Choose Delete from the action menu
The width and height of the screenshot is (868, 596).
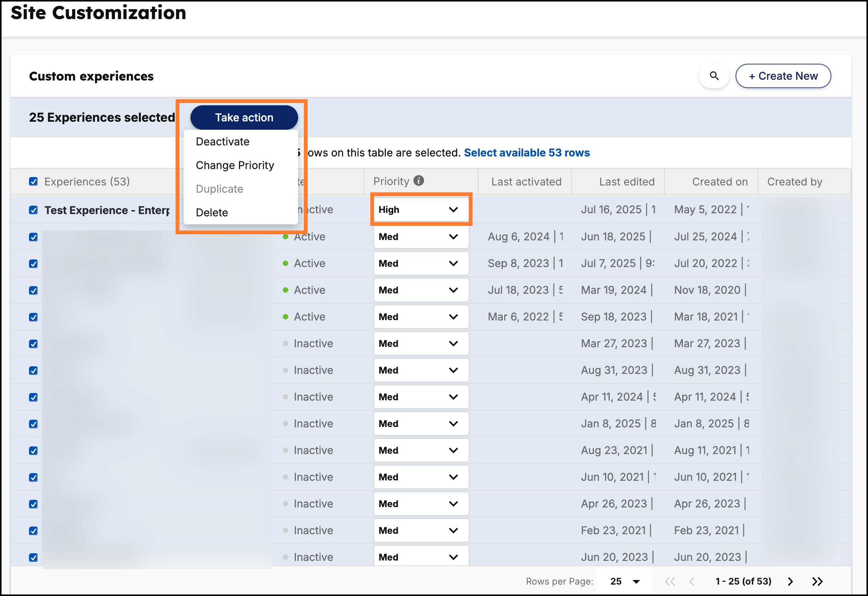tap(212, 213)
